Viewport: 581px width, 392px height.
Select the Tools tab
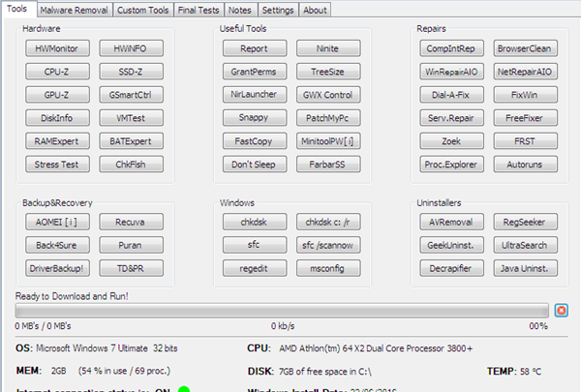point(17,9)
